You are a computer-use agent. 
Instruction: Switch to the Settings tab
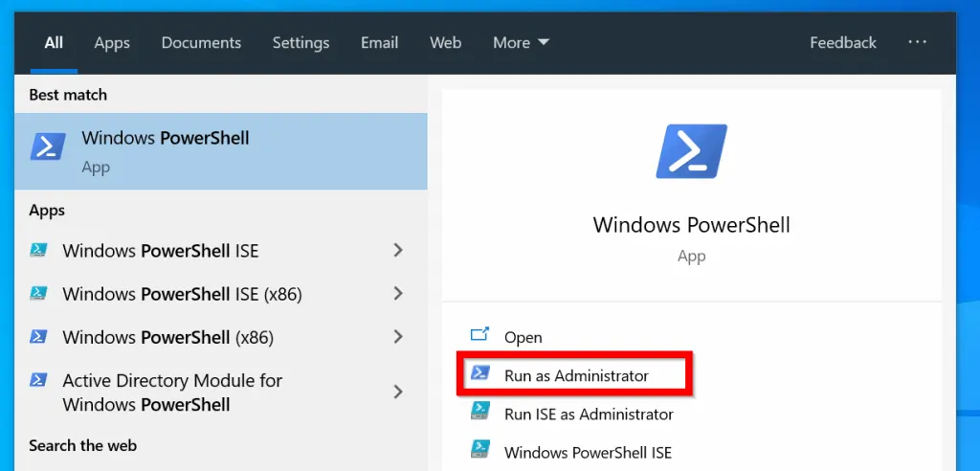[x=301, y=42]
